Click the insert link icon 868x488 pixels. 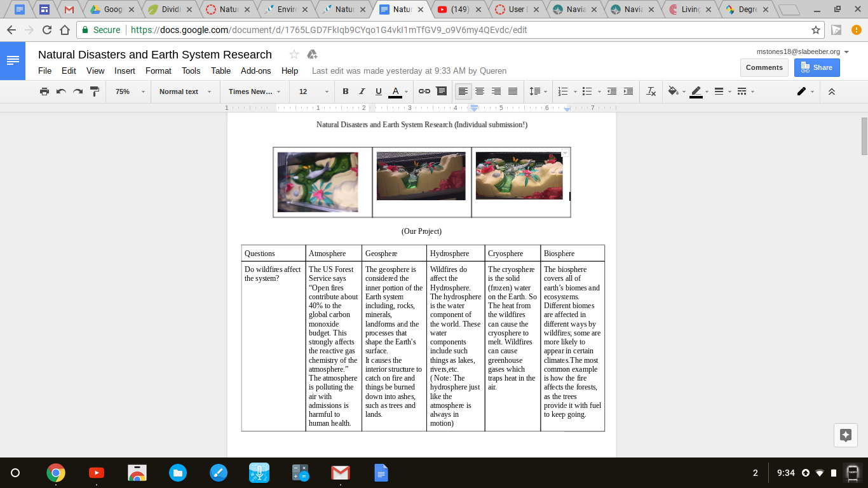point(424,91)
